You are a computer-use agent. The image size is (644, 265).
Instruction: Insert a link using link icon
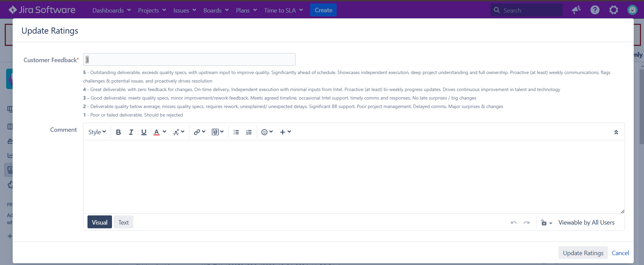(x=197, y=132)
